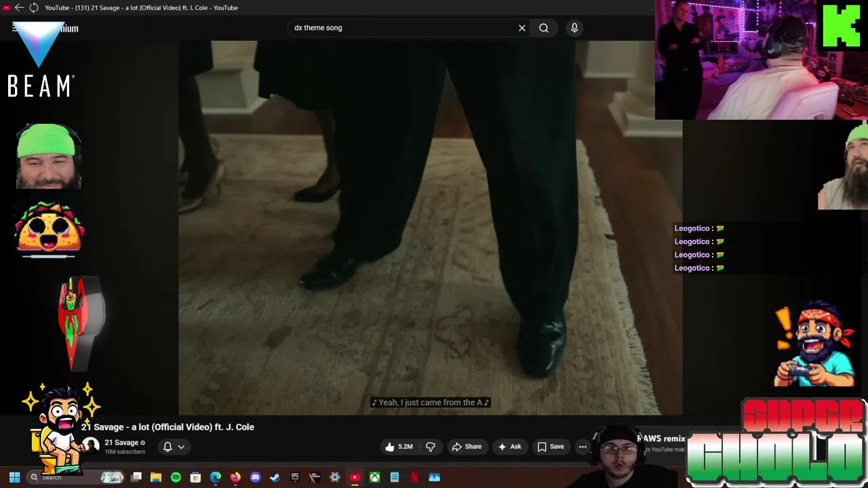
Task: Click the video player frame to pause
Action: point(430,227)
